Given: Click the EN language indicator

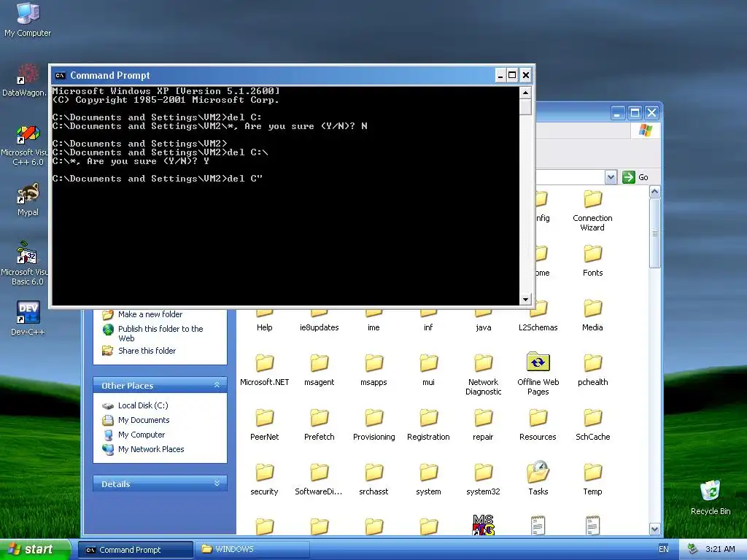Looking at the screenshot, I should click(663, 549).
